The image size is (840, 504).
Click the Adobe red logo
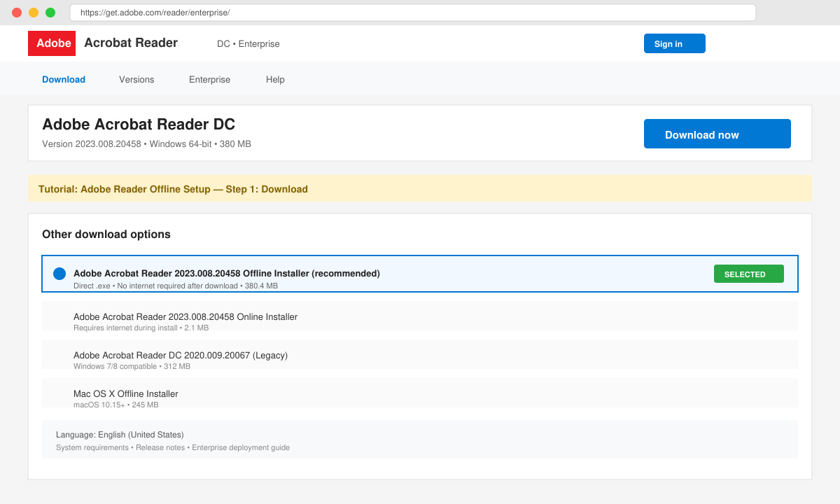pos(52,43)
